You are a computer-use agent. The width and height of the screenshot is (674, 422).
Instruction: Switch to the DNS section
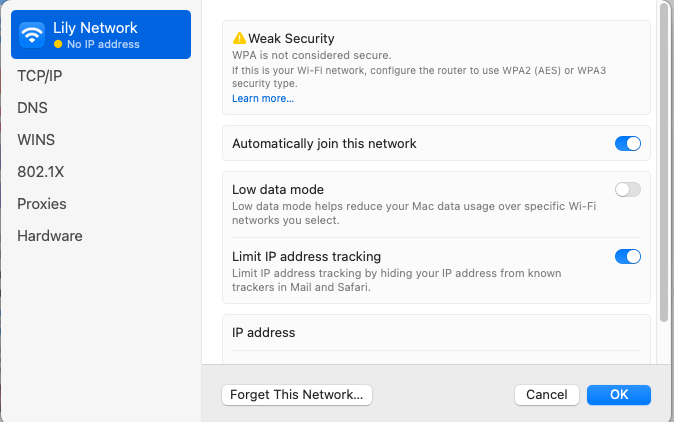pos(32,107)
